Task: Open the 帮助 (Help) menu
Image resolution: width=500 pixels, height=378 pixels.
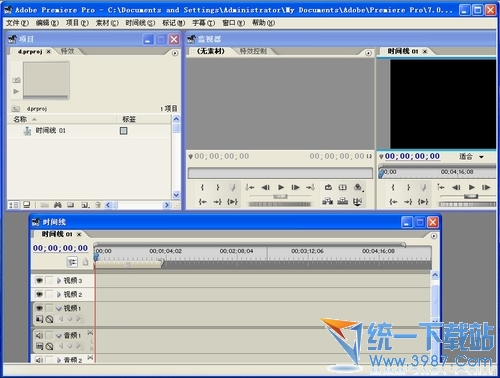Action: click(263, 23)
